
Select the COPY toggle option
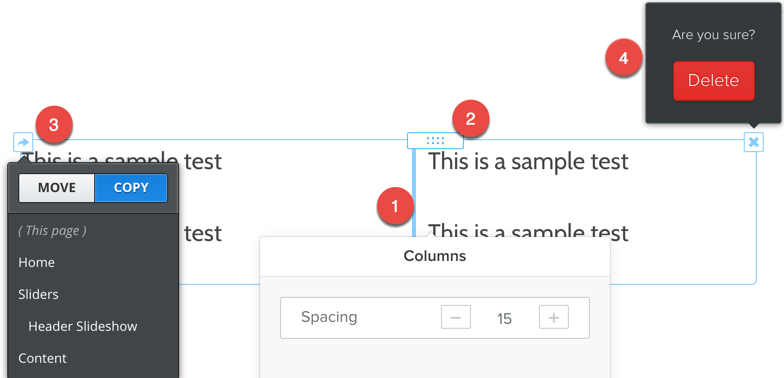click(x=131, y=188)
